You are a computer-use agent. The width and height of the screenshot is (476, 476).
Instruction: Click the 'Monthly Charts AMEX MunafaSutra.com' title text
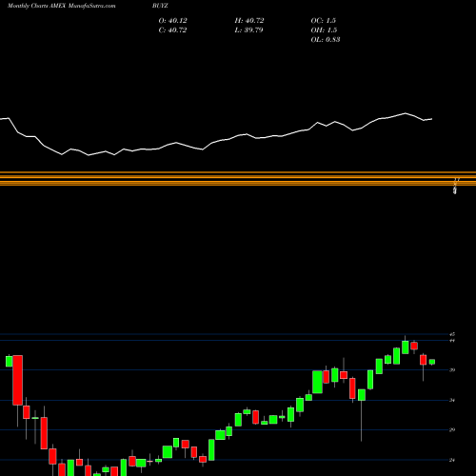coord(62,6)
